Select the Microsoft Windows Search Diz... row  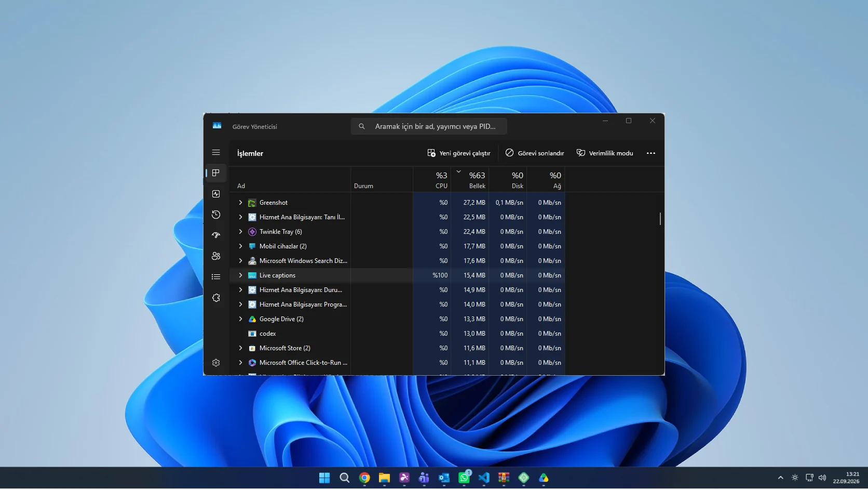tap(397, 261)
